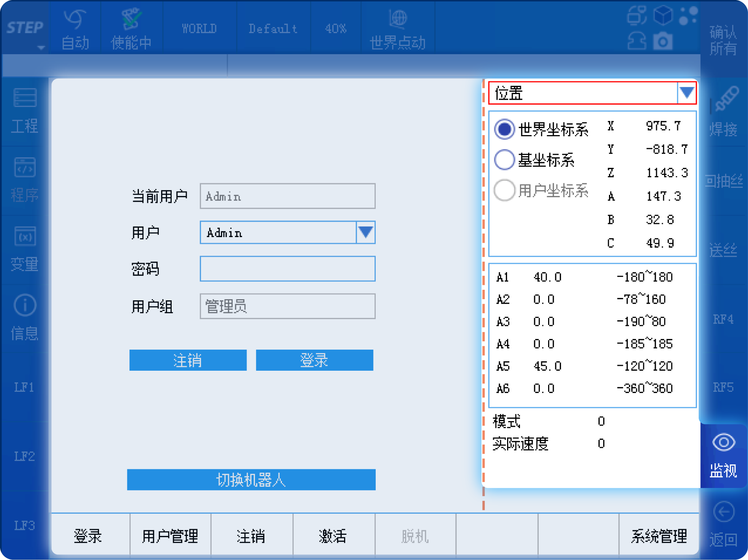The width and height of the screenshot is (748, 560).
Task: Click the blue 登录 button
Action: [314, 360]
